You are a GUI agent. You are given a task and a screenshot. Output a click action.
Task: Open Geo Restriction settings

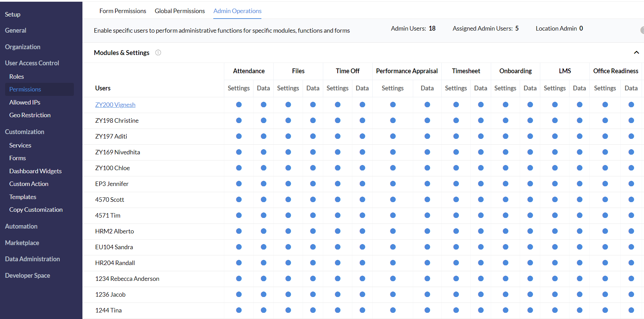point(30,115)
